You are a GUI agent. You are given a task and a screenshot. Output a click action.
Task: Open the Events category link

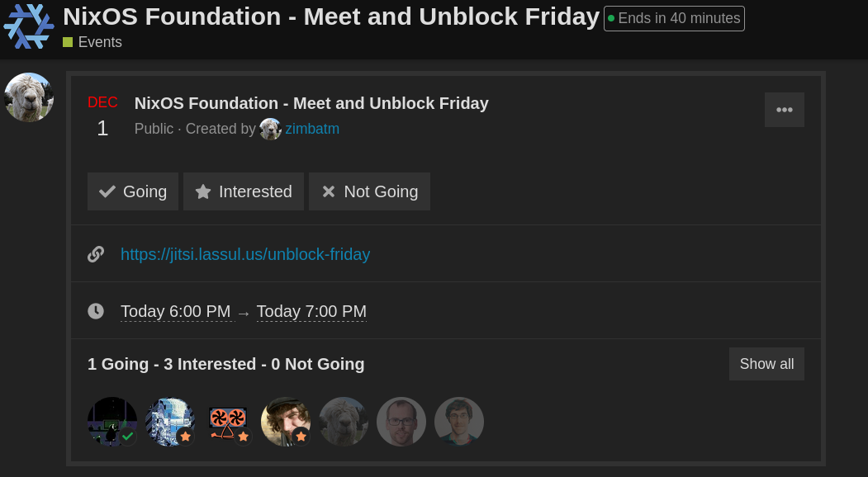(x=100, y=42)
